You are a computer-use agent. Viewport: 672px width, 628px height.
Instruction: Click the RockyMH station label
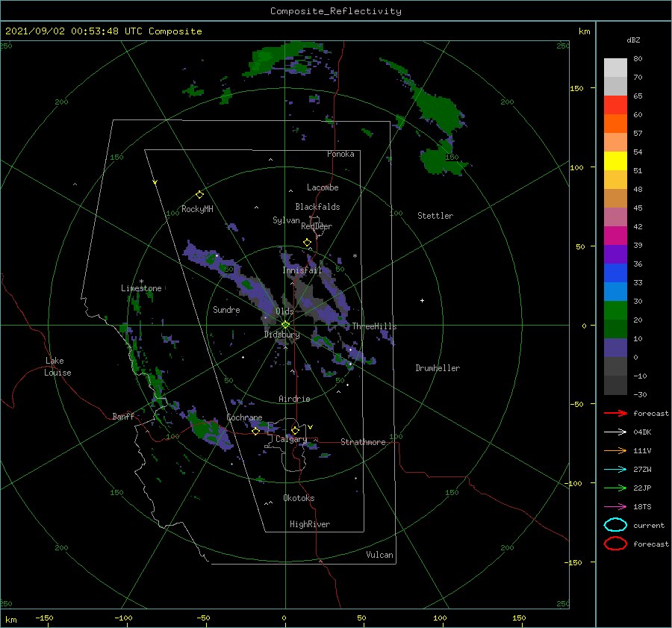tap(197, 209)
